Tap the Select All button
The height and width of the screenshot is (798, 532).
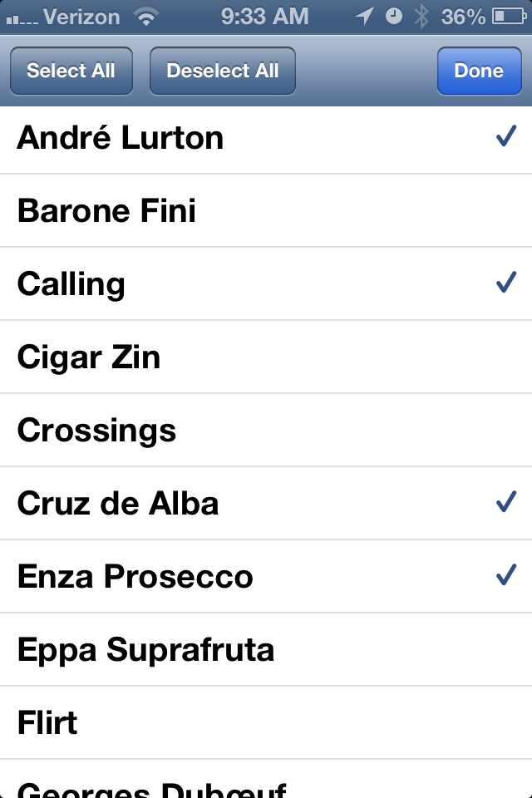(x=71, y=71)
